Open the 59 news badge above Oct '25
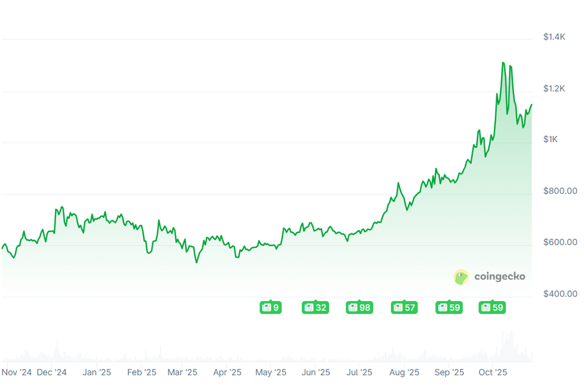The height and width of the screenshot is (392, 584). (x=492, y=307)
